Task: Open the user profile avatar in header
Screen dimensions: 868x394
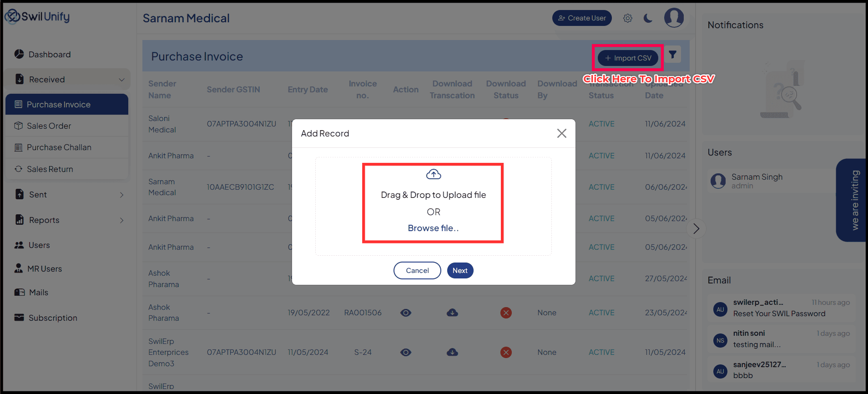Action: [674, 18]
